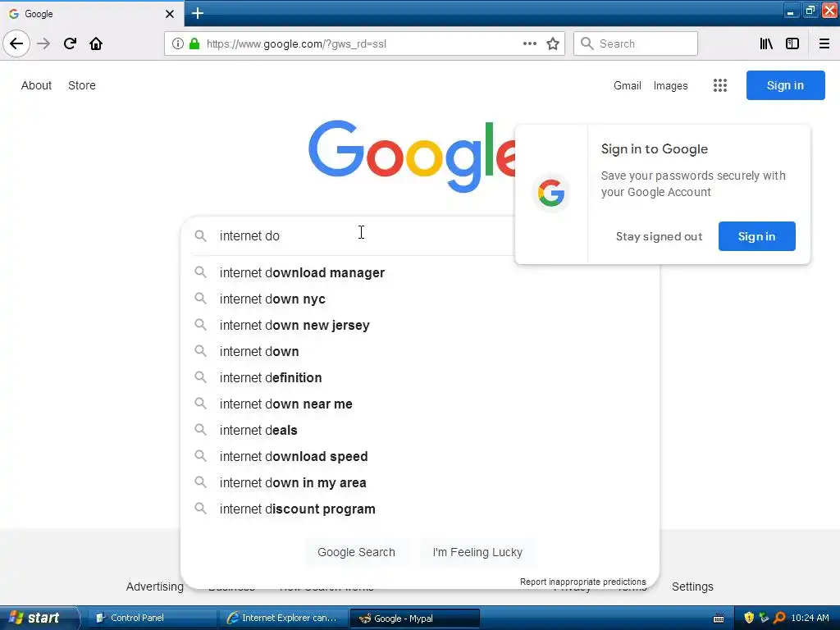
Task: Click the top-right Sign in button
Action: click(785, 85)
